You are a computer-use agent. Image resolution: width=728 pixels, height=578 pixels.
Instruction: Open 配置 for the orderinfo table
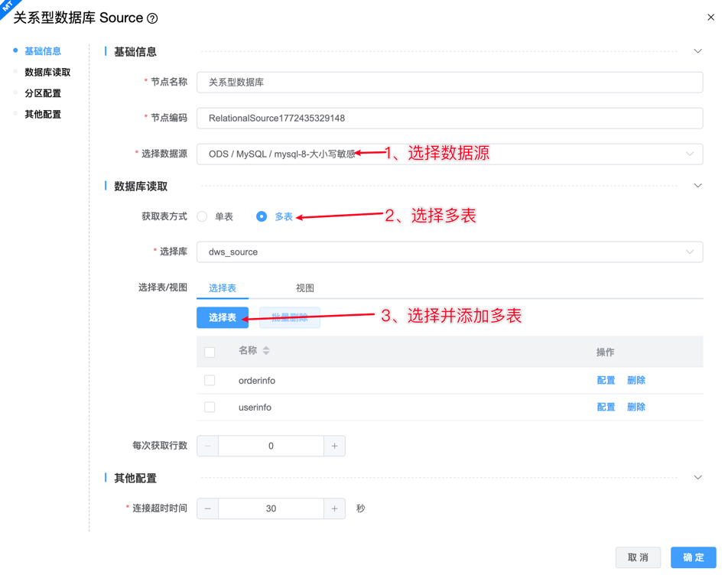coord(606,380)
